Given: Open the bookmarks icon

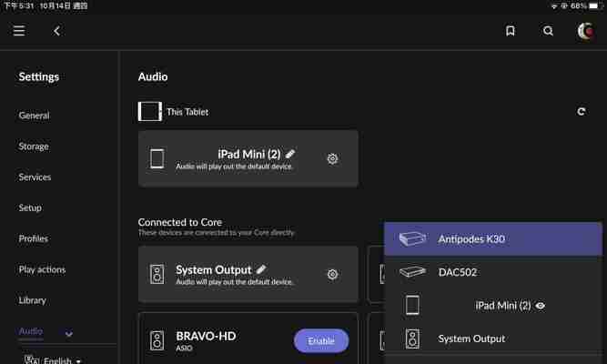Looking at the screenshot, I should click(511, 31).
